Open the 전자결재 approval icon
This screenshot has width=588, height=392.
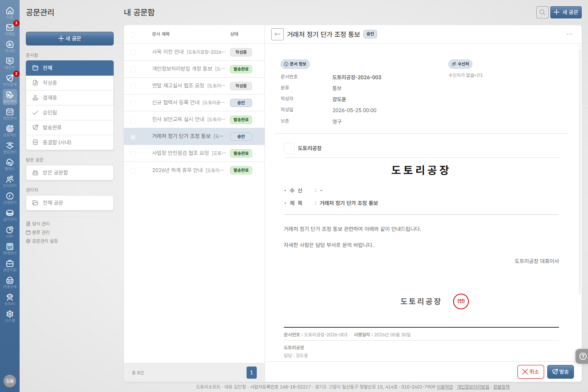click(10, 80)
